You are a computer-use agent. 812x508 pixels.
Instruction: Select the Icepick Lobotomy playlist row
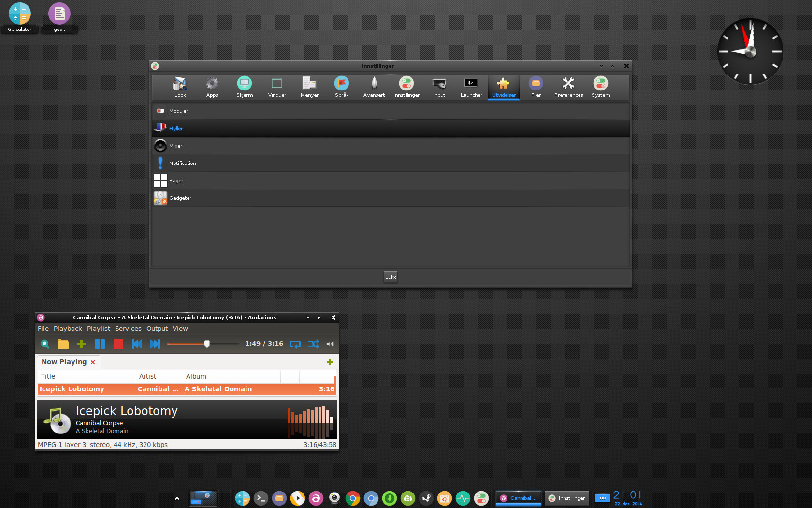point(187,389)
